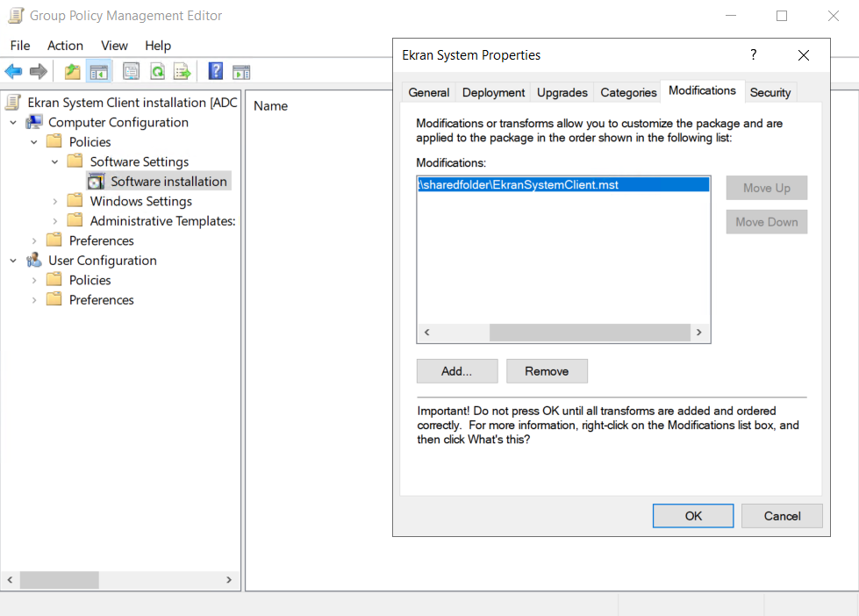
Task: Click the Export List toolbar icon
Action: pyautogui.click(x=182, y=72)
